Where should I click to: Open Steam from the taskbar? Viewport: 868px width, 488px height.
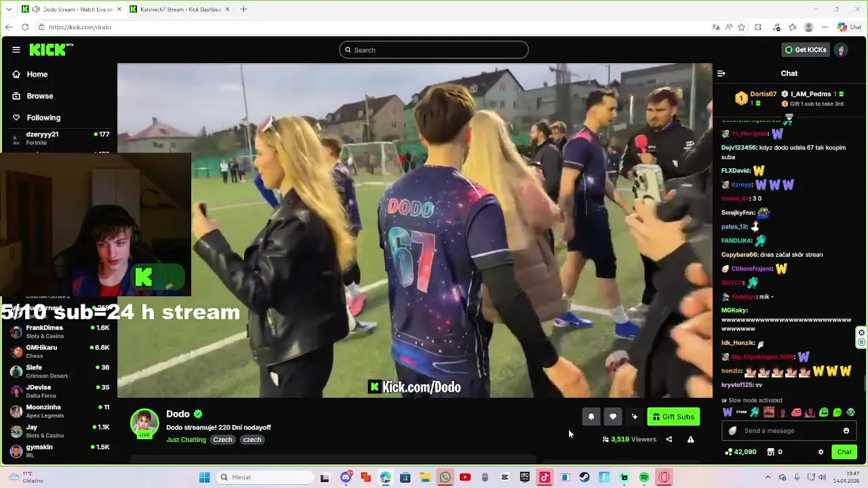584,477
